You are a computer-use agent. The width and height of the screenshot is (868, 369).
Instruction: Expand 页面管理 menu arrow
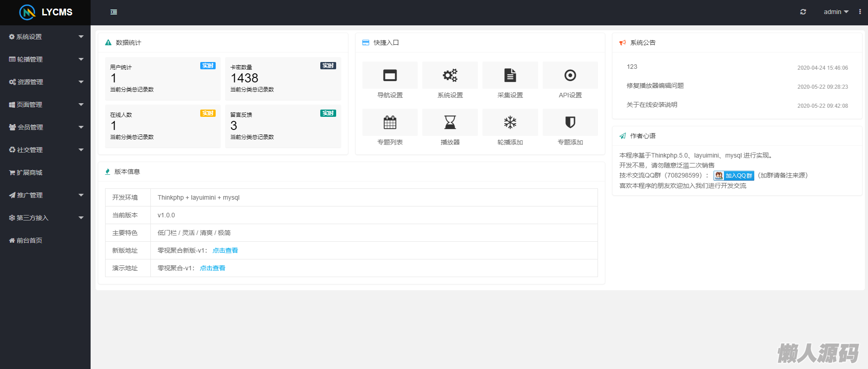tap(81, 105)
